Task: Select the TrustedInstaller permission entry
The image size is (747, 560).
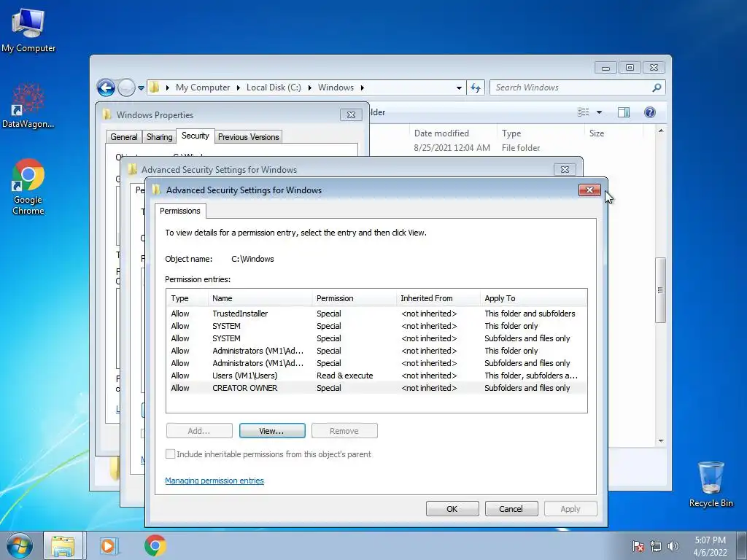Action: [376, 314]
